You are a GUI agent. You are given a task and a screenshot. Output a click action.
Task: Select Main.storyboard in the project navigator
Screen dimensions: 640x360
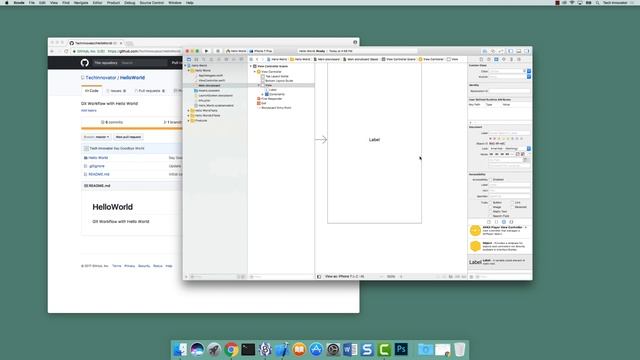(209, 85)
